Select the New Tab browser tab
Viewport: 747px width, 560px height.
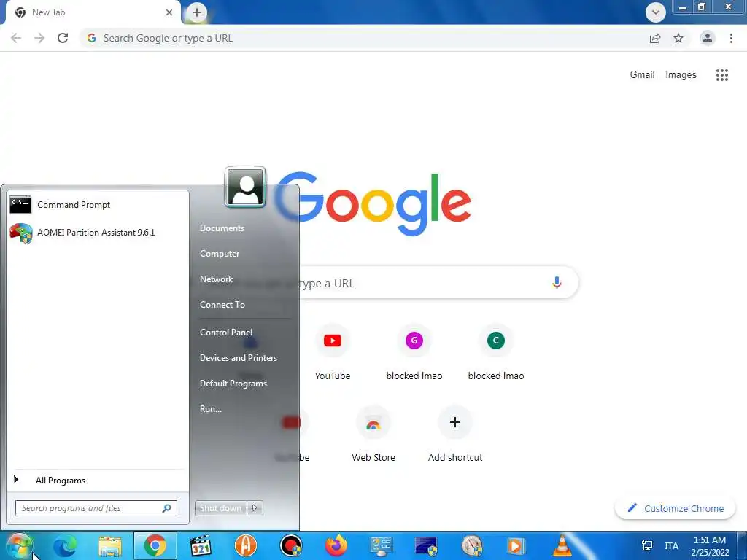93,12
